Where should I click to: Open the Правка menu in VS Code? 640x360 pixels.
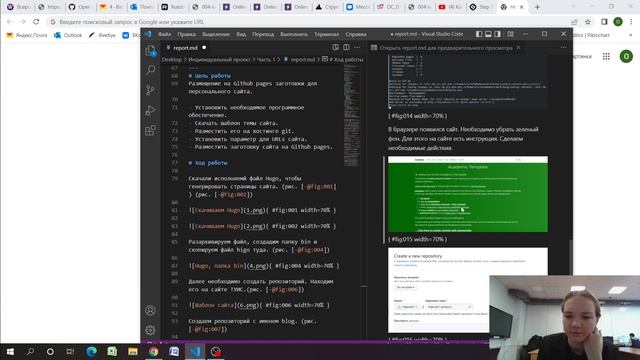click(x=186, y=34)
